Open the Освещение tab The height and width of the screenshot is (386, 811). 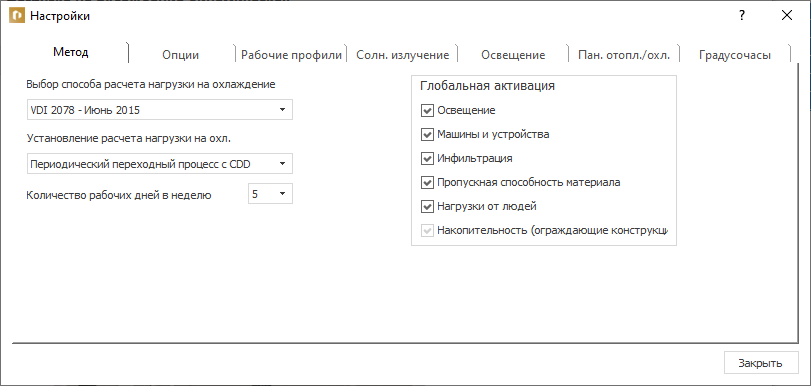(513, 55)
